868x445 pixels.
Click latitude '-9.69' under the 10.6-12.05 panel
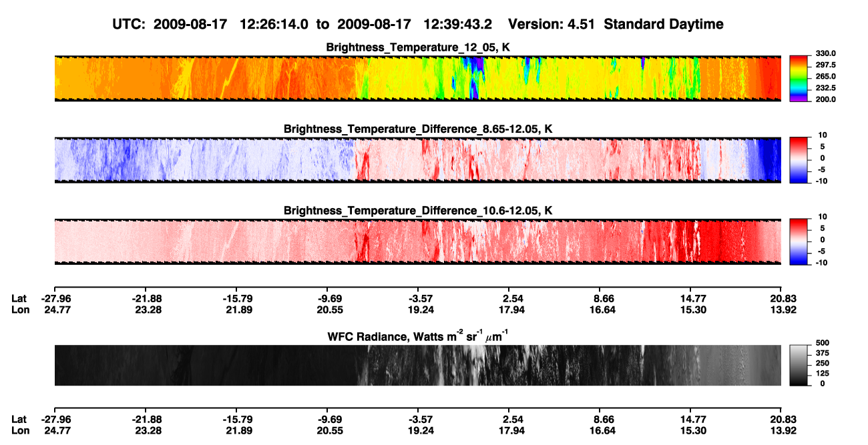pos(329,299)
